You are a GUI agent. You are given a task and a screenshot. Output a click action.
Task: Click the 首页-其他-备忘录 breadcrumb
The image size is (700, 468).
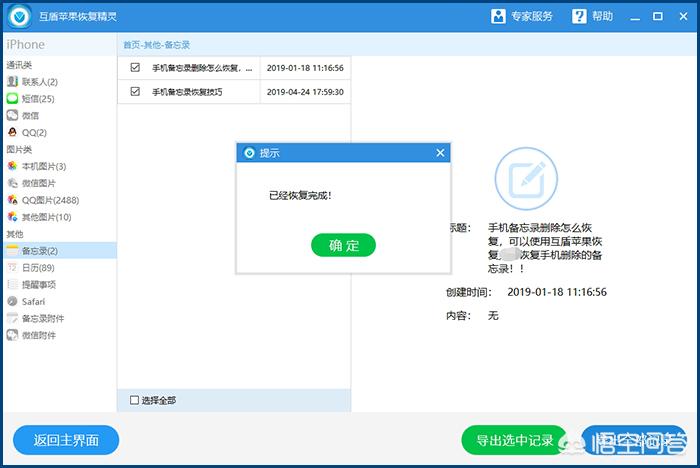[x=157, y=45]
